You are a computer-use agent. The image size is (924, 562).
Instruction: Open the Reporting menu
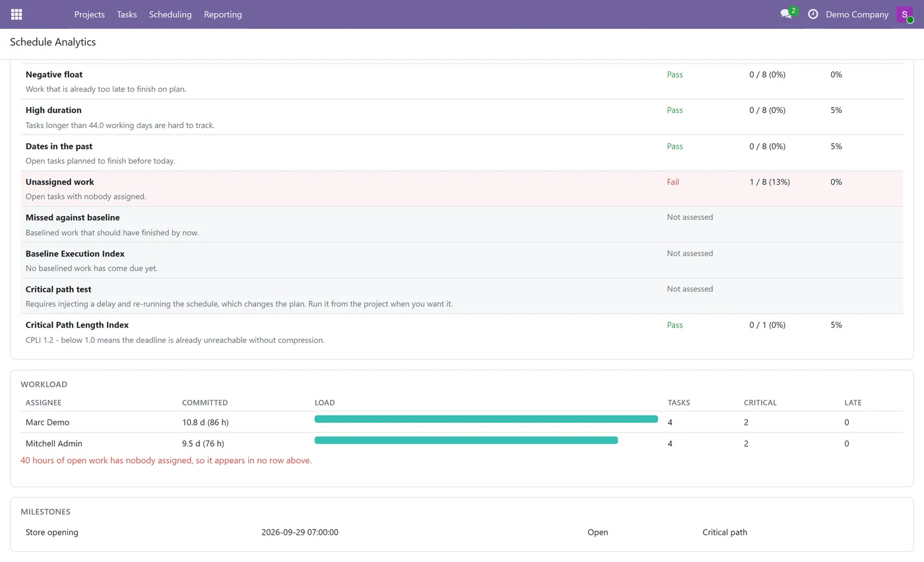pyautogui.click(x=223, y=14)
